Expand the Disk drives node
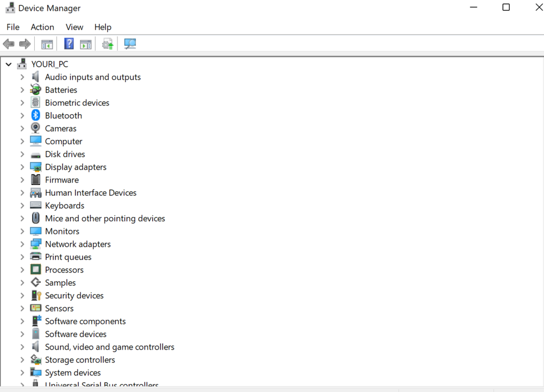 coord(22,154)
